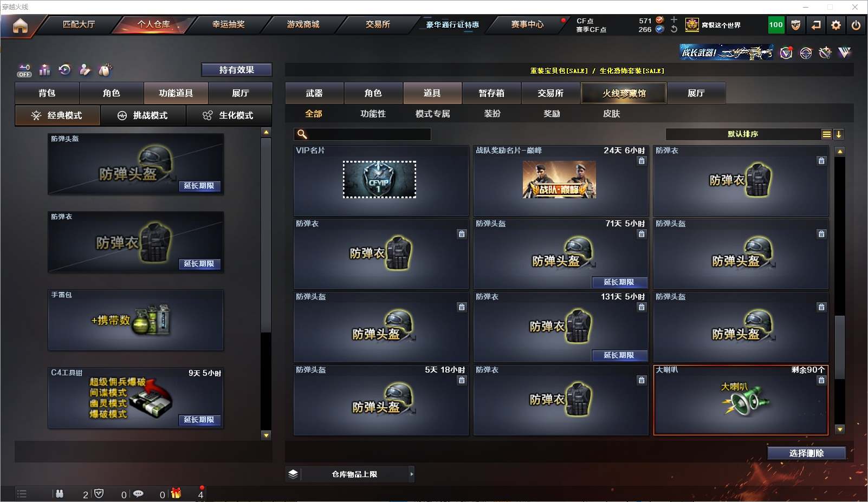Toggle the key OFF switch

point(24,70)
